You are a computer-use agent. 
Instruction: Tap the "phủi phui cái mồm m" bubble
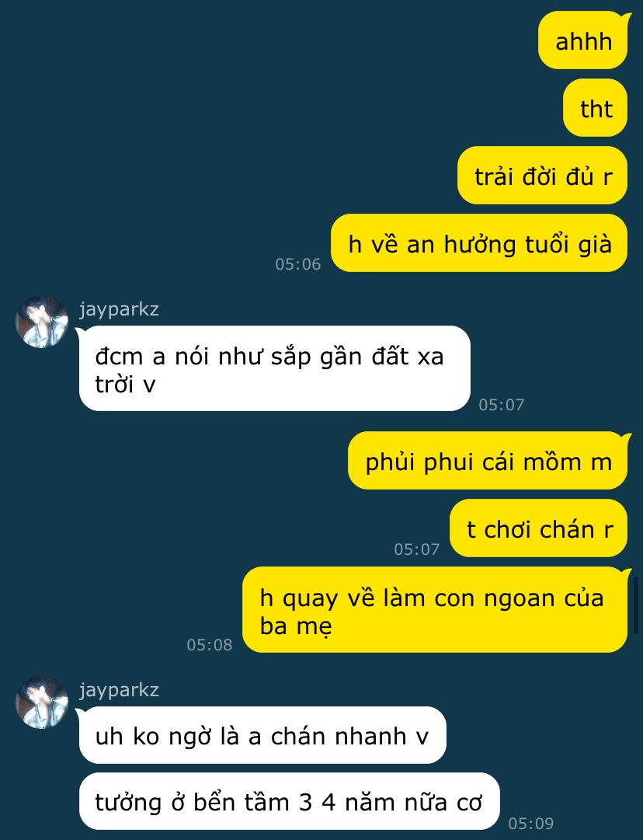(x=488, y=461)
